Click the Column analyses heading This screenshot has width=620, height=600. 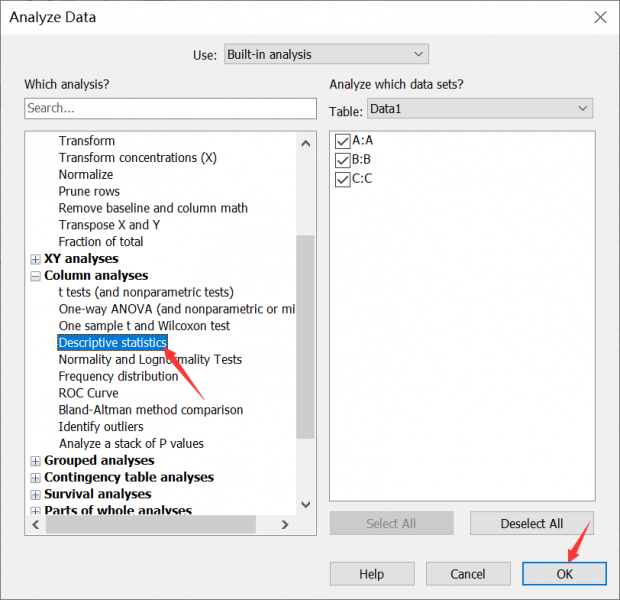(96, 276)
